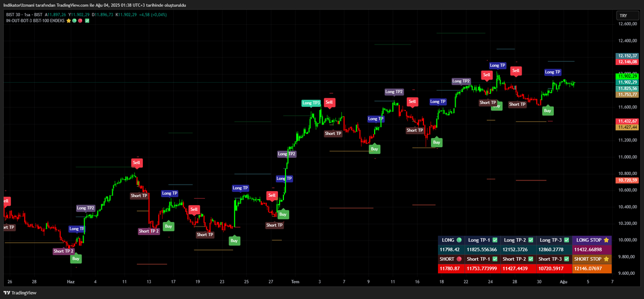Click the red circle in the indicator legend

tap(80, 20)
